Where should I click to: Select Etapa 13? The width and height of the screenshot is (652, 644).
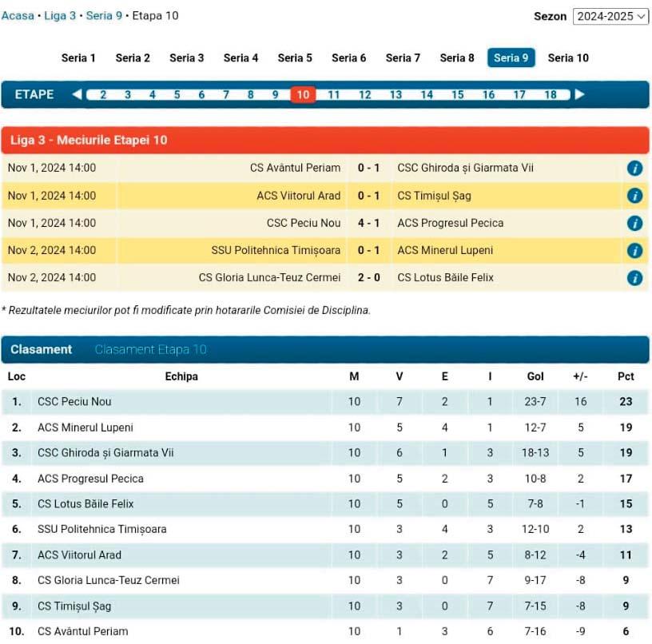tap(396, 95)
